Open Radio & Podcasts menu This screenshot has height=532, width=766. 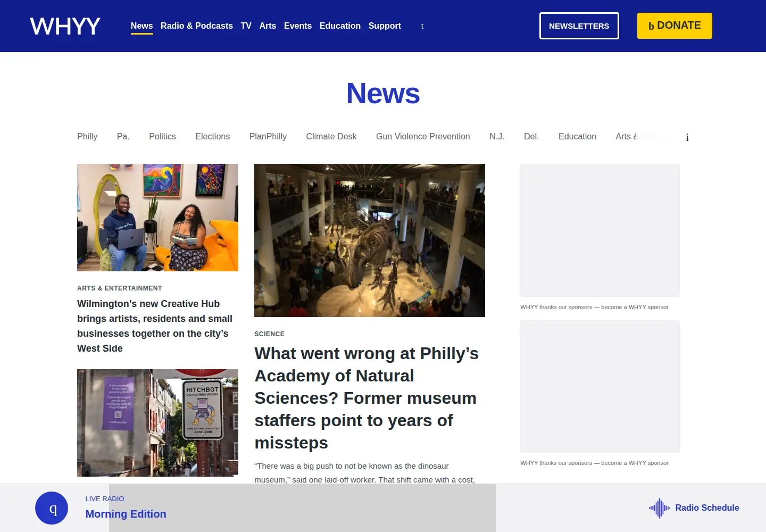tap(197, 26)
